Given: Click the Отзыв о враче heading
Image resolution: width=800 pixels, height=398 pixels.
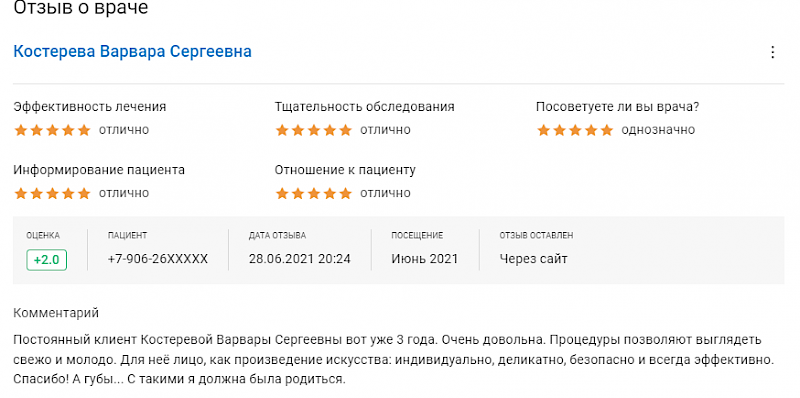Looking at the screenshot, I should click(81, 8).
